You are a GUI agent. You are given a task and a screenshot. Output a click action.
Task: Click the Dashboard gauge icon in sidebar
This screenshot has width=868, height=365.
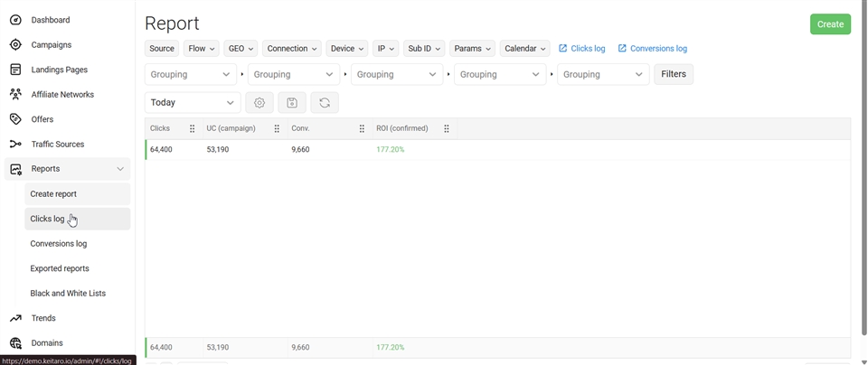15,20
